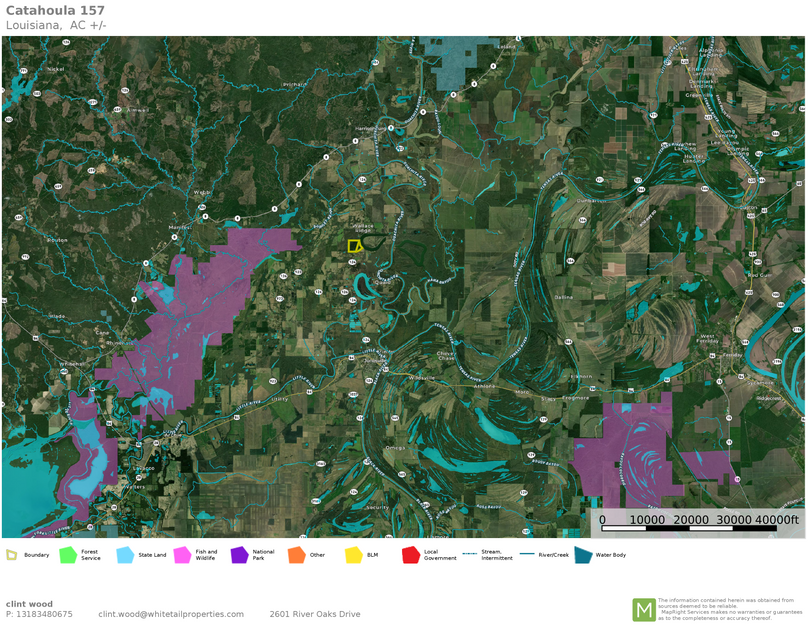Pick the orange Other legend swatch
The width and height of the screenshot is (808, 625).
pyautogui.click(x=296, y=555)
